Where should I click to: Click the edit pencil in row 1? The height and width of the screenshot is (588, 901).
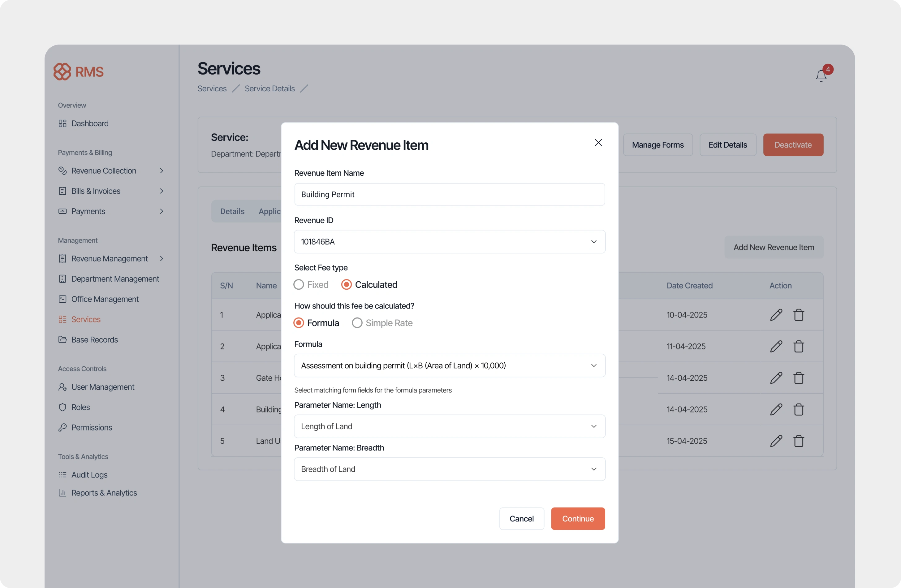click(x=776, y=315)
